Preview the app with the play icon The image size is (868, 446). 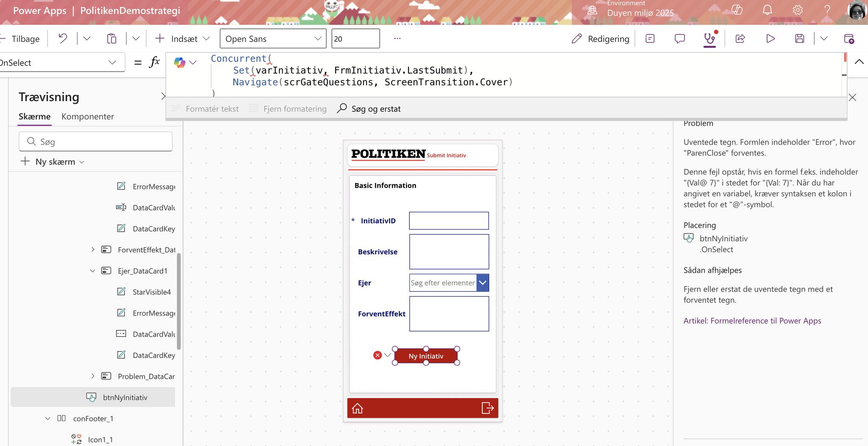[771, 39]
